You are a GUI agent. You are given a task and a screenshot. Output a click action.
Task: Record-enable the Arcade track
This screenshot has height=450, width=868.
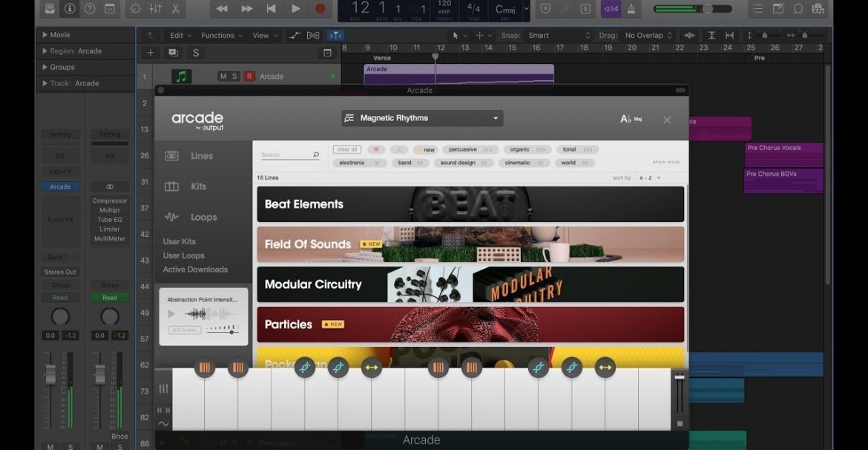(x=250, y=76)
